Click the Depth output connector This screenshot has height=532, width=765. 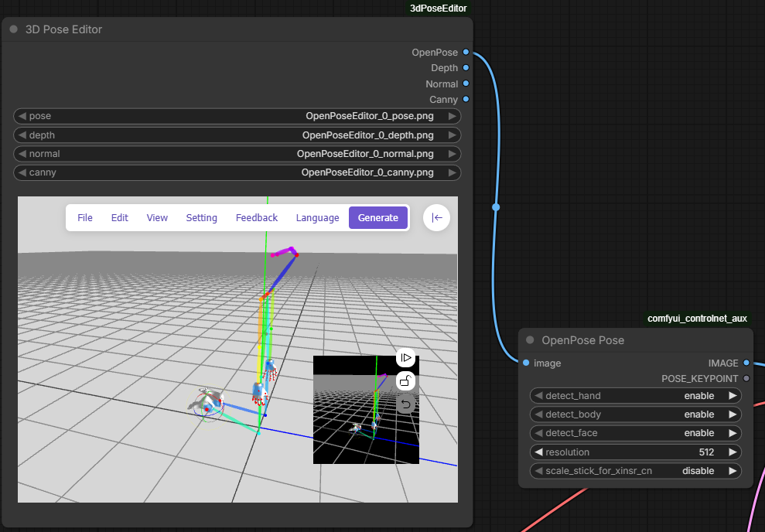pyautogui.click(x=465, y=68)
